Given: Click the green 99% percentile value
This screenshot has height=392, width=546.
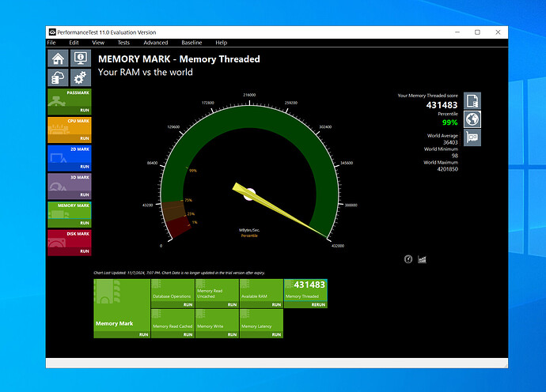Looking at the screenshot, I should 450,122.
